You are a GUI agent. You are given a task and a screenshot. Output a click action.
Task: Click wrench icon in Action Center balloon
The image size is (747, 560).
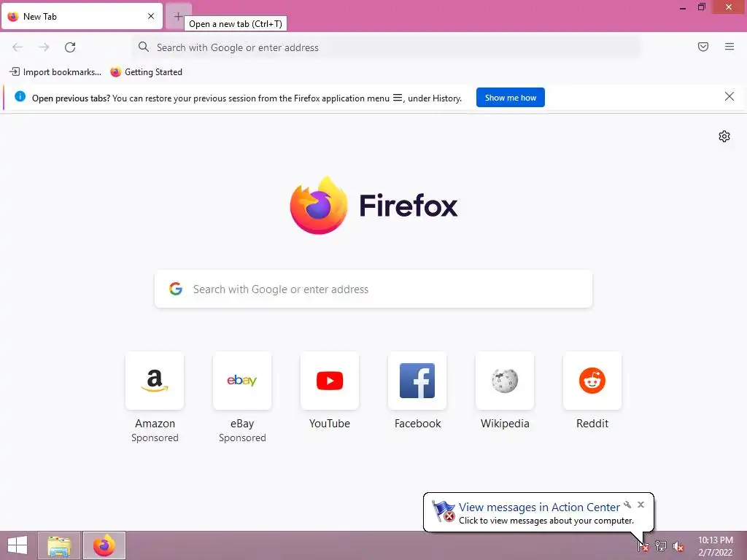627,505
